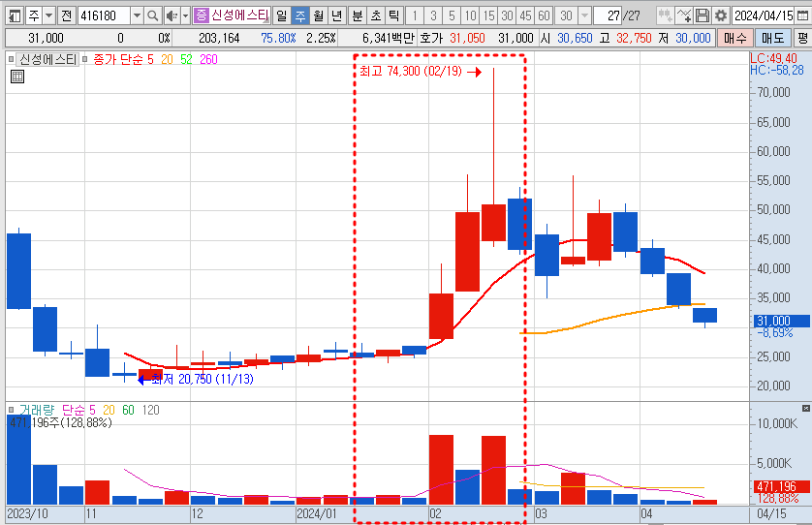Click the red 5 moving average legend
812x525 pixels.
[x=150, y=59]
